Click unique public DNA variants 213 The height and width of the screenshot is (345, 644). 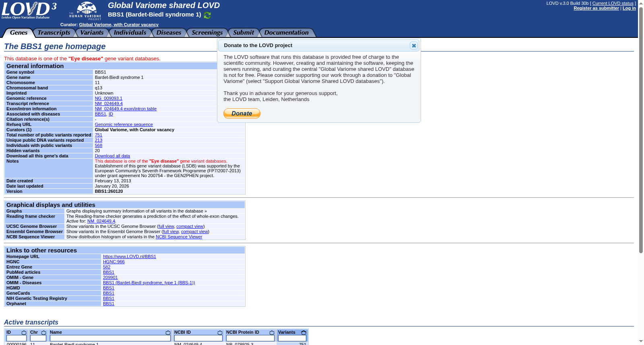(x=98, y=140)
